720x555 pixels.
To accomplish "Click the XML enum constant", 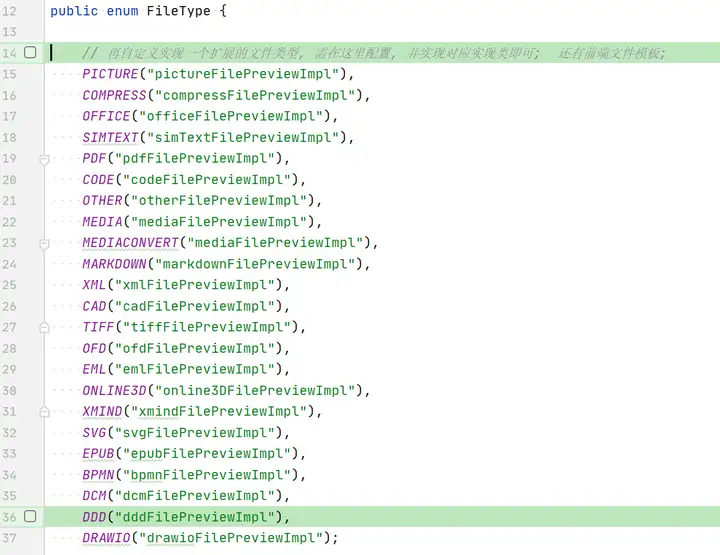I will pyautogui.click(x=94, y=285).
